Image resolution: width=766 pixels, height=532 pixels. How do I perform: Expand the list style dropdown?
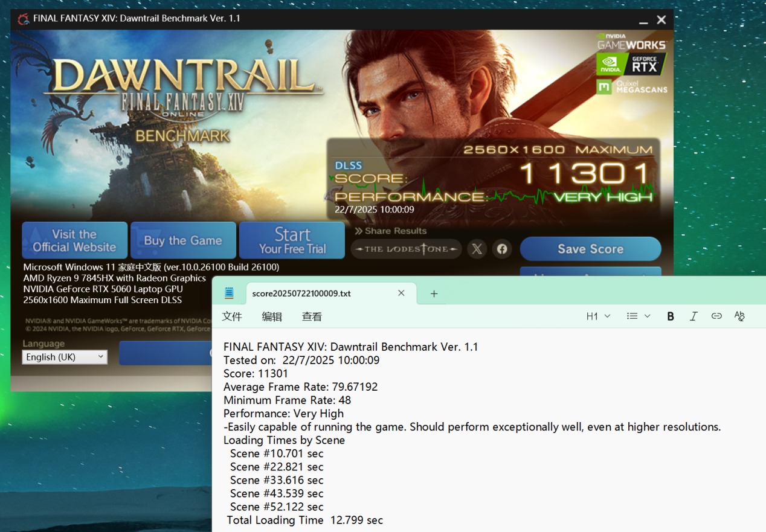(x=639, y=316)
